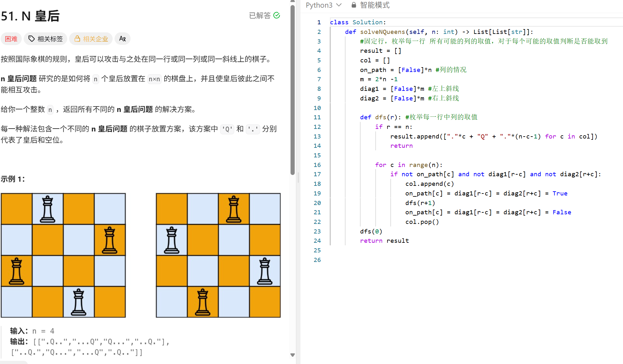Viewport: 623px width, 364px height.
Task: Click the Ax translation icon
Action: point(122,38)
